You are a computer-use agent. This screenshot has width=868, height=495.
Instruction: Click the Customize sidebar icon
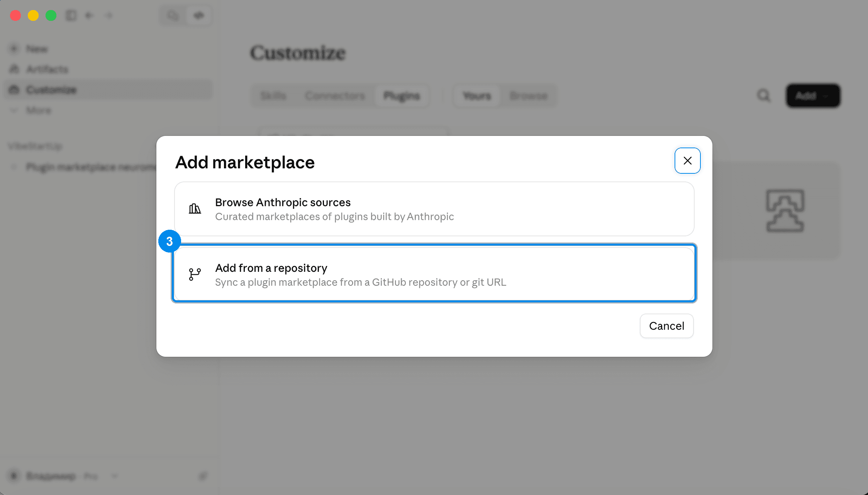14,90
